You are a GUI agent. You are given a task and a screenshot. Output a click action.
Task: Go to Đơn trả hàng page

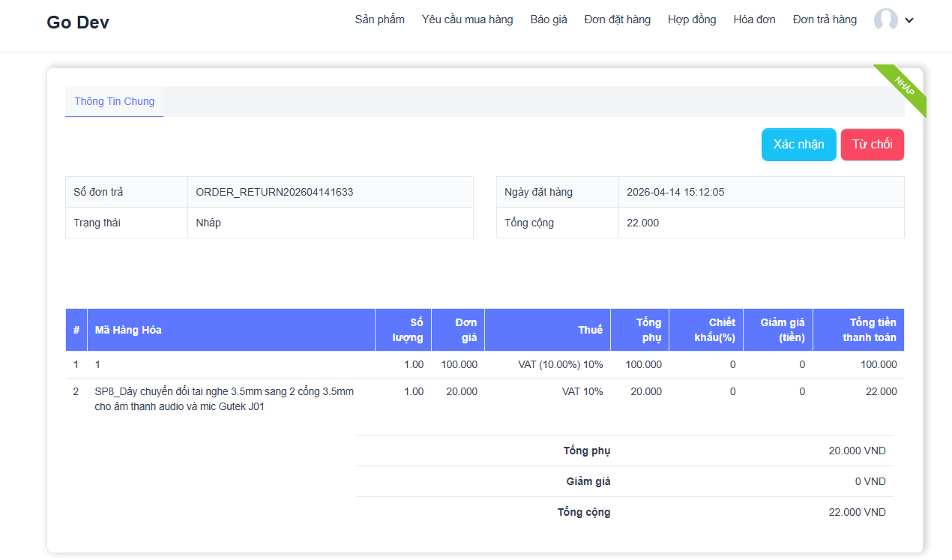coord(825,19)
